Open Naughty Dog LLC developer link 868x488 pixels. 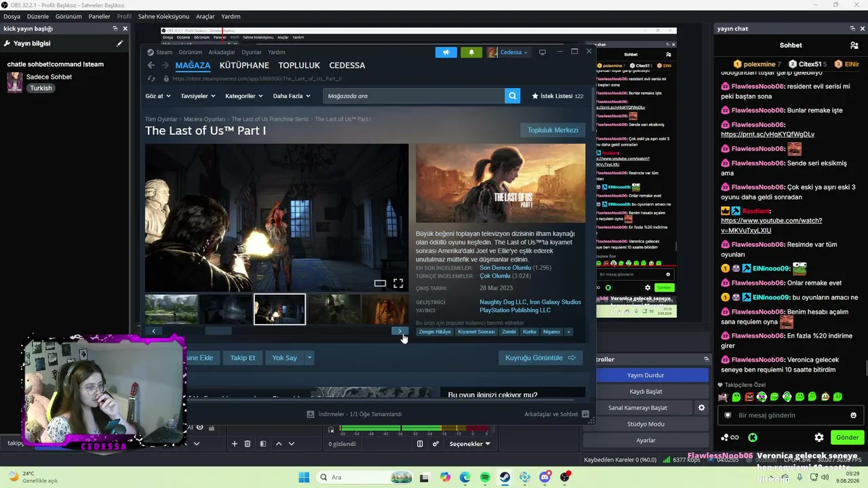click(503, 302)
